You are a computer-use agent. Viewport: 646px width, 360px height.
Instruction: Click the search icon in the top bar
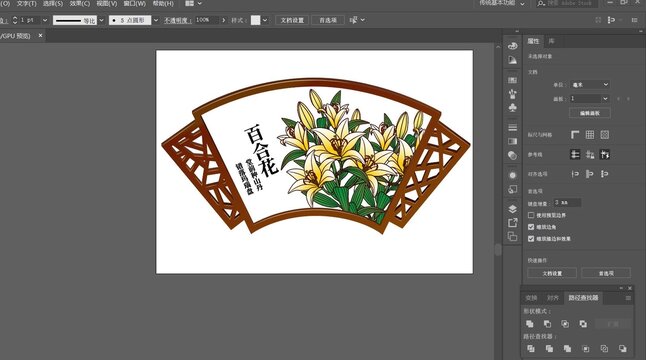pos(541,3)
